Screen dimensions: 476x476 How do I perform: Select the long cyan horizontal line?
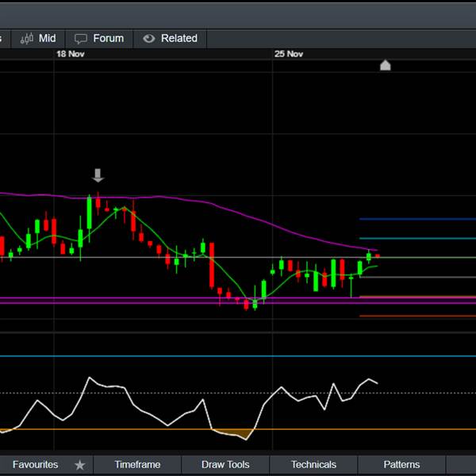click(238, 356)
